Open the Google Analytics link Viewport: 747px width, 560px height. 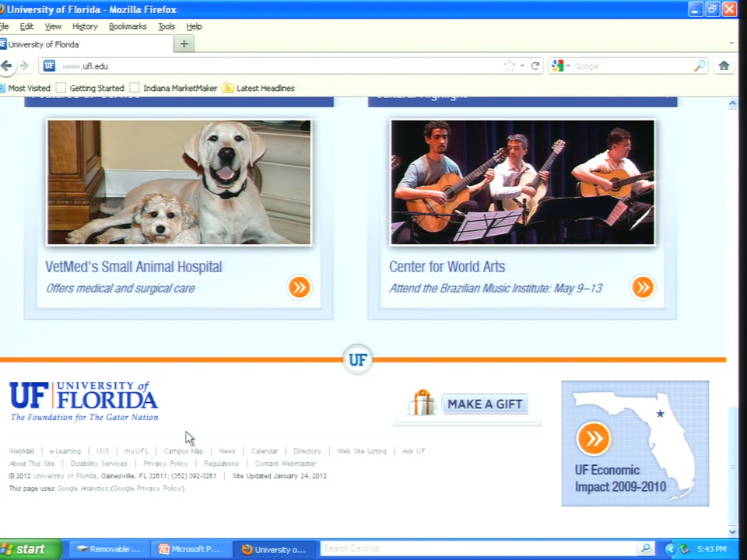(83, 488)
